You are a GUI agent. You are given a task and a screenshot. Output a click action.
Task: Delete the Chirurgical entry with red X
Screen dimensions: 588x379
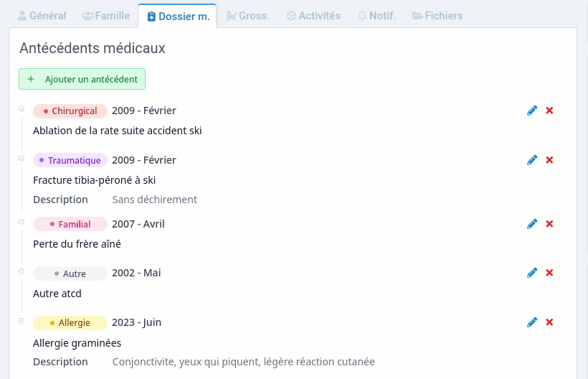point(549,111)
